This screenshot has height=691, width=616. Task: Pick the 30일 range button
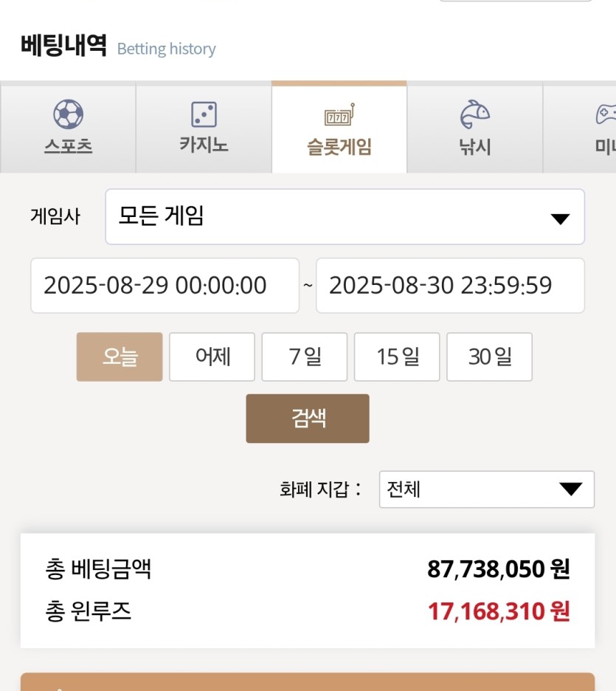click(489, 357)
